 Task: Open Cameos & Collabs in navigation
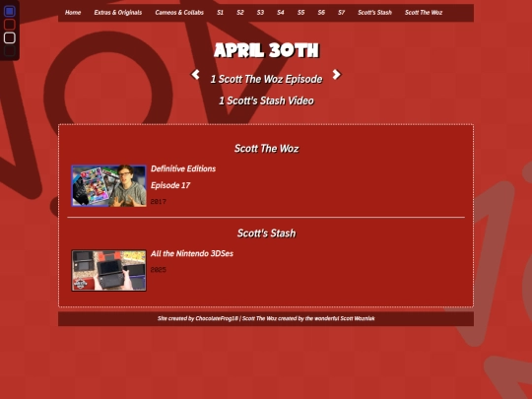179,13
